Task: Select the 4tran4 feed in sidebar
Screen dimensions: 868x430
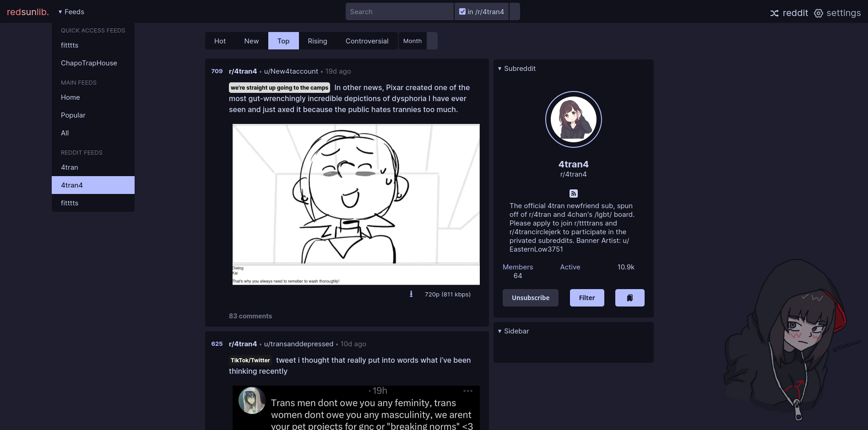Action: tap(93, 185)
